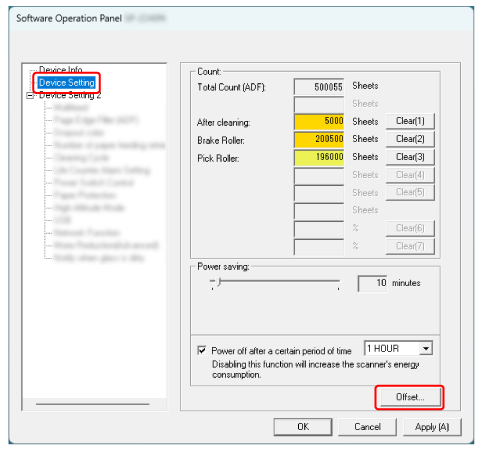Click the Pick Roller count field

click(x=319, y=157)
